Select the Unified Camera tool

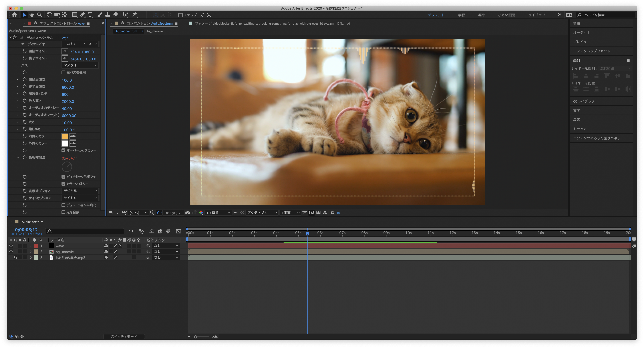pos(57,15)
